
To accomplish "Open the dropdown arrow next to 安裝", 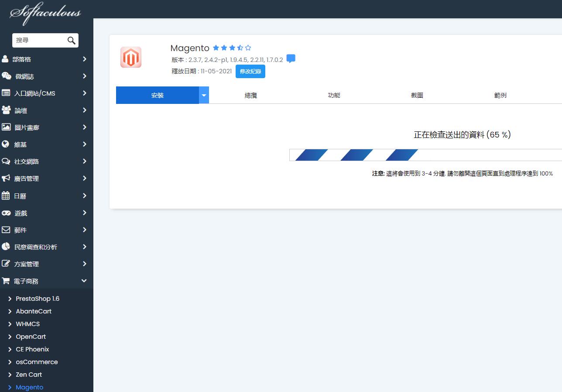I will point(204,95).
